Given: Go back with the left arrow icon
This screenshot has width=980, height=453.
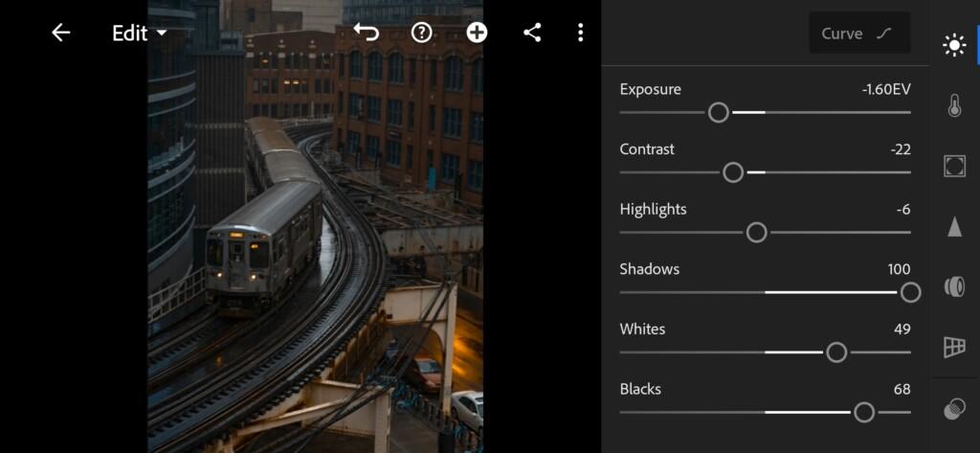Looking at the screenshot, I should (x=60, y=33).
